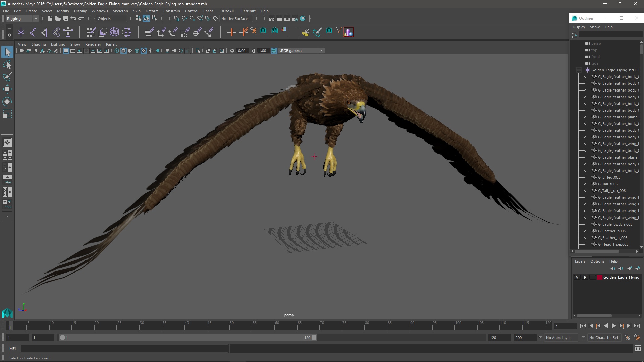644x362 pixels.
Task: Collapse the Golden_Eagle_Flying_ncl1_1 group
Action: [x=579, y=70]
